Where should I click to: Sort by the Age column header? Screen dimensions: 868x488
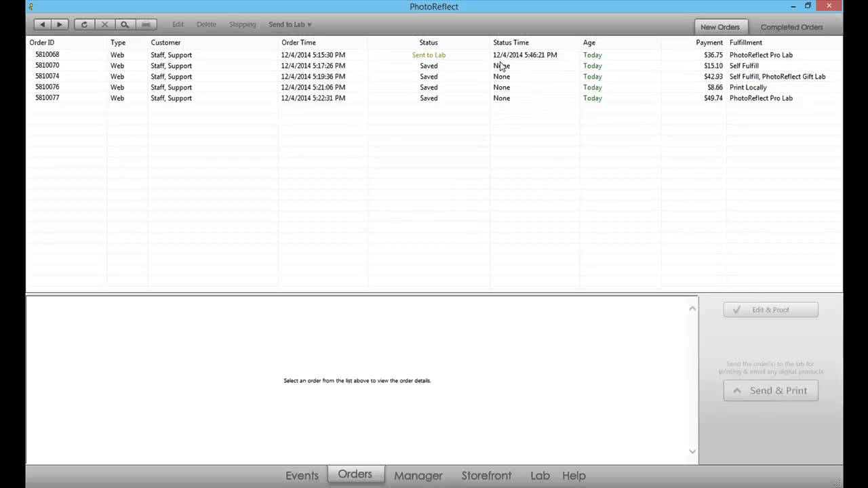point(589,43)
